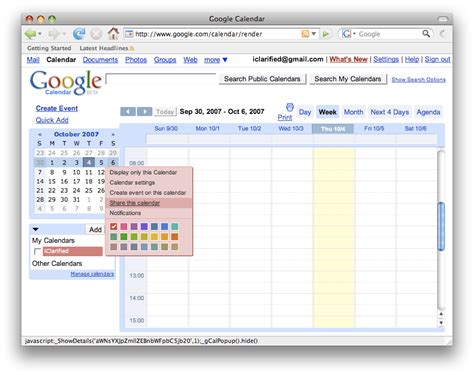
Task: Open the back button history dropdown arrow
Action: click(40, 34)
